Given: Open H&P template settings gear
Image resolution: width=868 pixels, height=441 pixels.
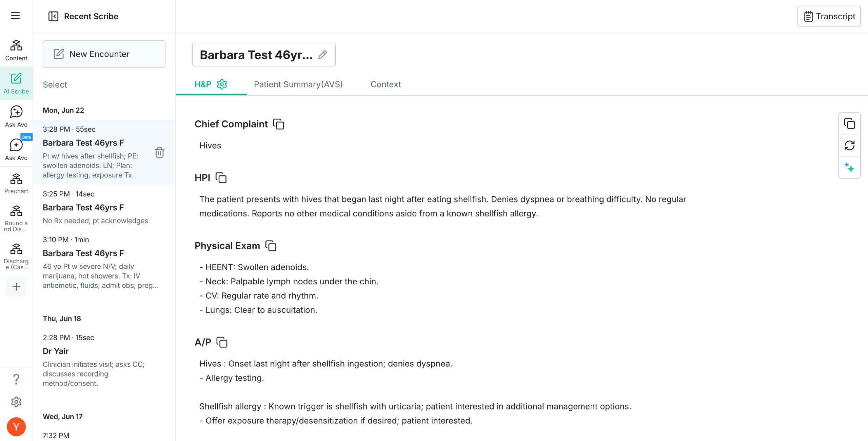Looking at the screenshot, I should pyautogui.click(x=222, y=84).
